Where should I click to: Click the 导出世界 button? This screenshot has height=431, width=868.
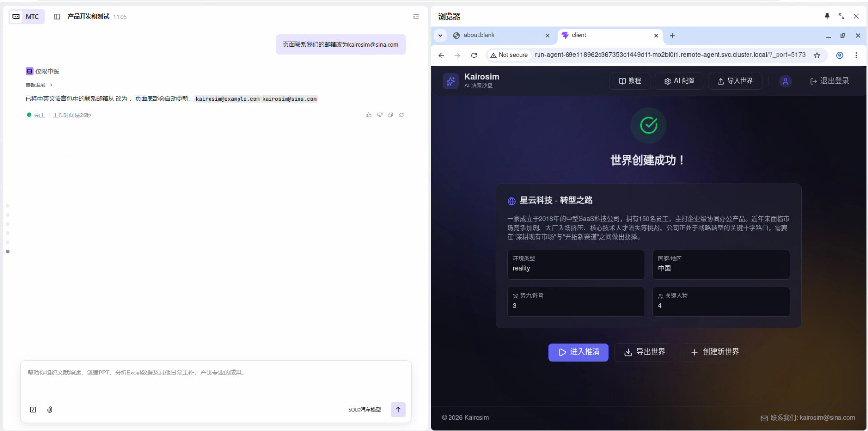point(644,352)
